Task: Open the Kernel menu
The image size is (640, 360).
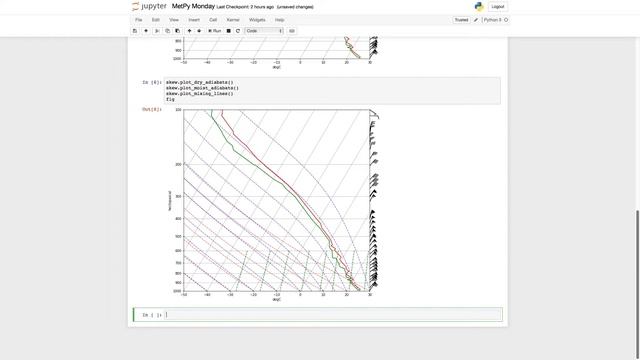Action: pos(233,20)
